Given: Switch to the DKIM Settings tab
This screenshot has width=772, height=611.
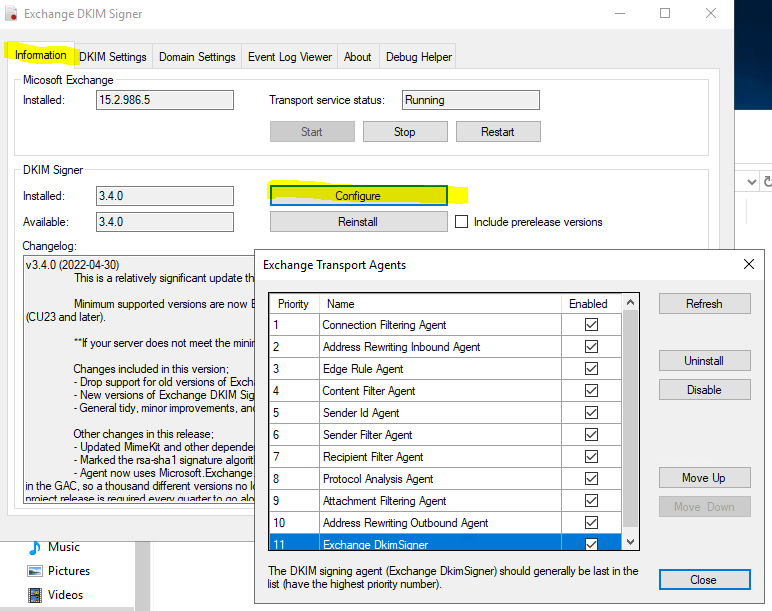Looking at the screenshot, I should (113, 57).
